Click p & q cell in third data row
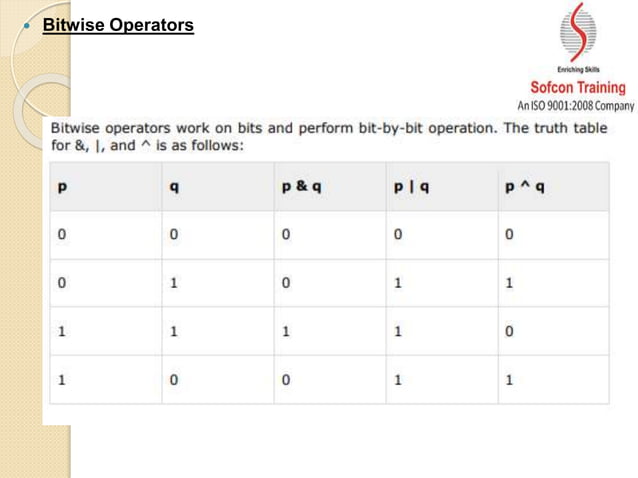 pyautogui.click(x=330, y=331)
